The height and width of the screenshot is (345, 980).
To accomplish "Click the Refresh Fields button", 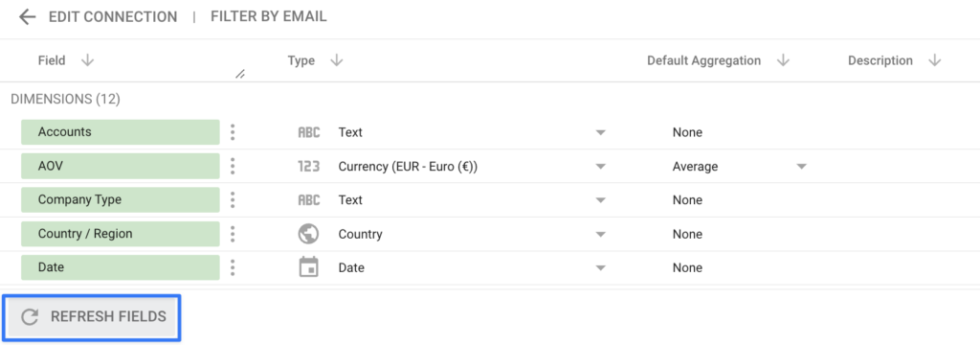I will coord(92,317).
